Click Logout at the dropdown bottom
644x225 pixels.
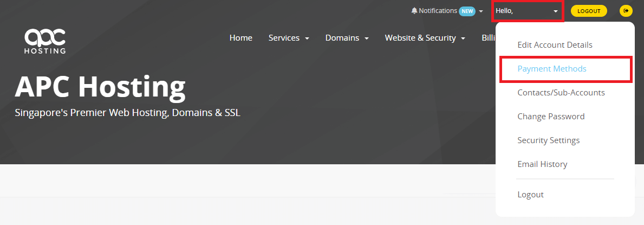pos(530,195)
